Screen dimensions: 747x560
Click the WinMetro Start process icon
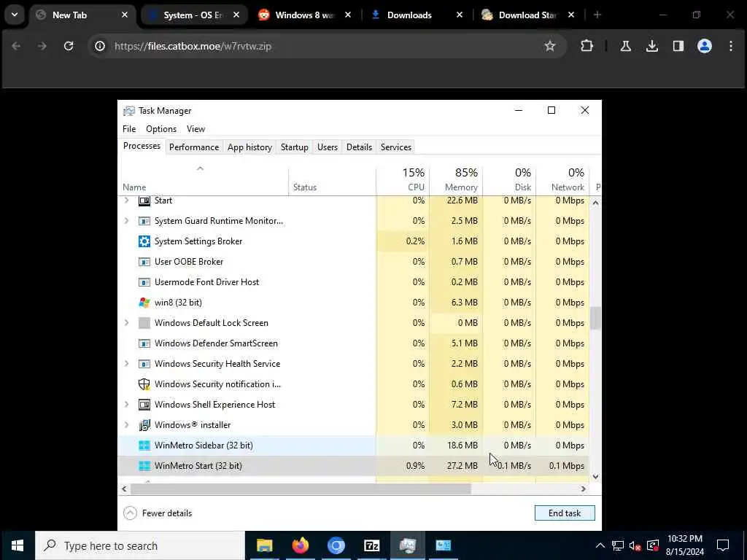[144, 466]
